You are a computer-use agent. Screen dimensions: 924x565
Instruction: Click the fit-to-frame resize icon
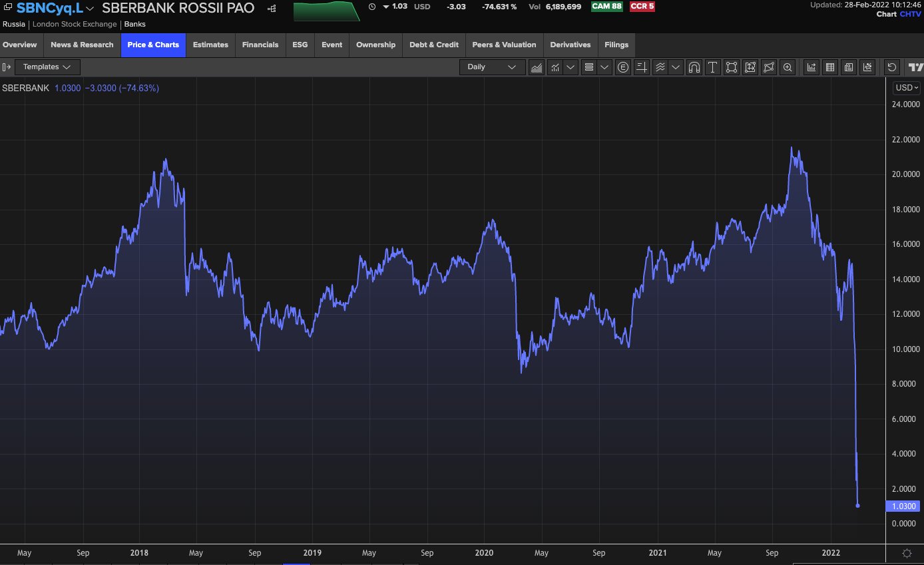click(x=750, y=67)
